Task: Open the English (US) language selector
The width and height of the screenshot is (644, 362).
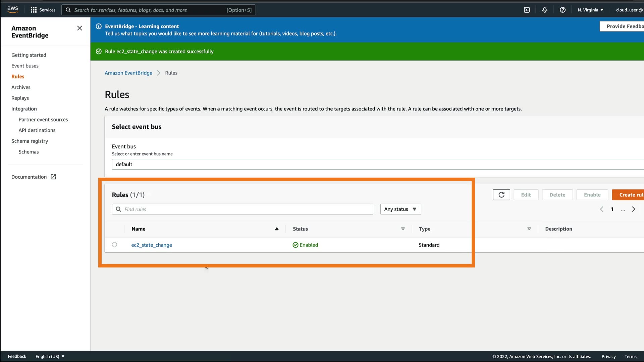Action: tap(50, 356)
